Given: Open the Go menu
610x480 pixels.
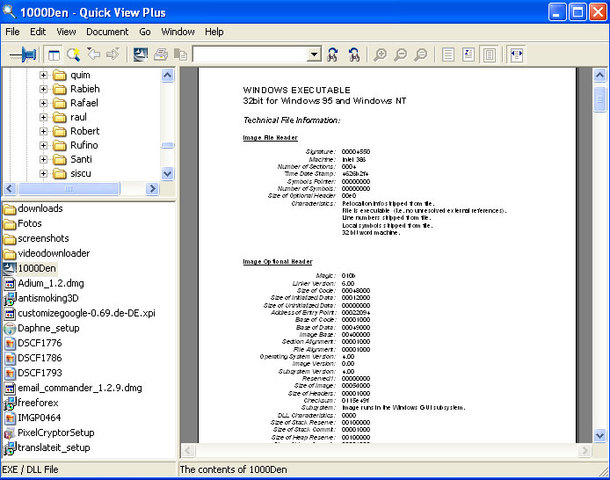Looking at the screenshot, I should click(x=145, y=32).
